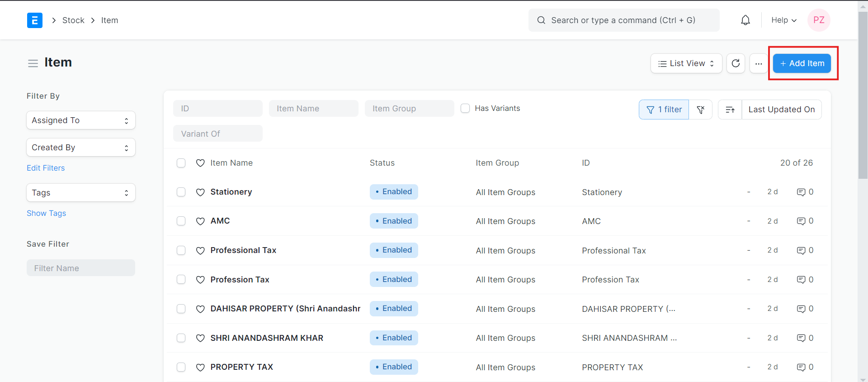
Task: Expand the Assigned To filter dropdown
Action: 81,120
